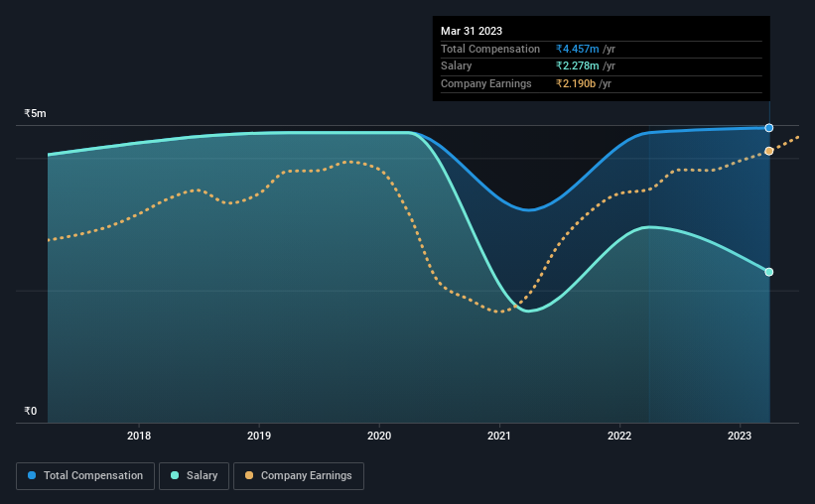
Task: Click the orange Company Earnings data point
Action: pos(768,151)
